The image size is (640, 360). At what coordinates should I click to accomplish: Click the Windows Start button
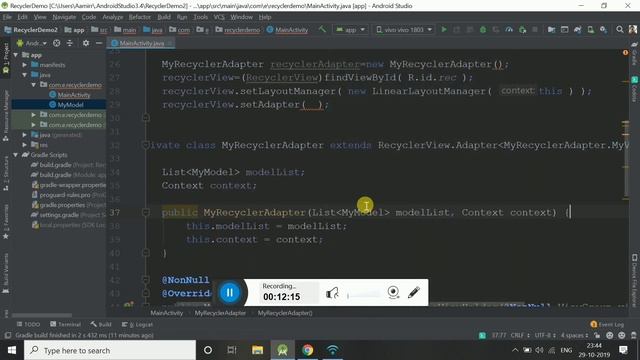(12, 350)
